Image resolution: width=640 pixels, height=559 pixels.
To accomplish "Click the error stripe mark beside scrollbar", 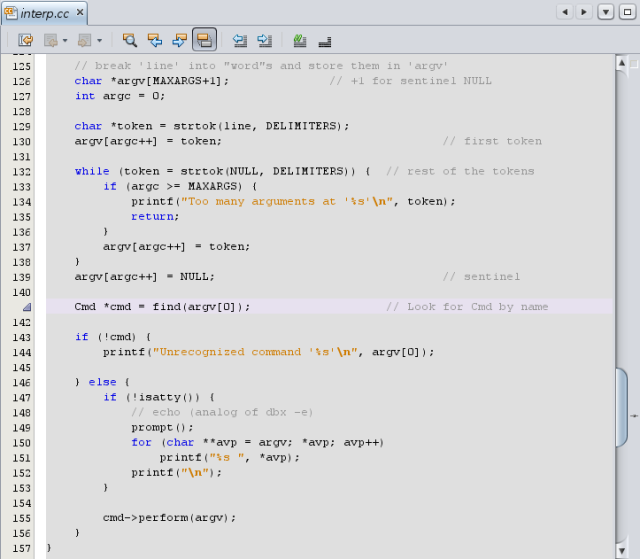I will [x=634, y=416].
